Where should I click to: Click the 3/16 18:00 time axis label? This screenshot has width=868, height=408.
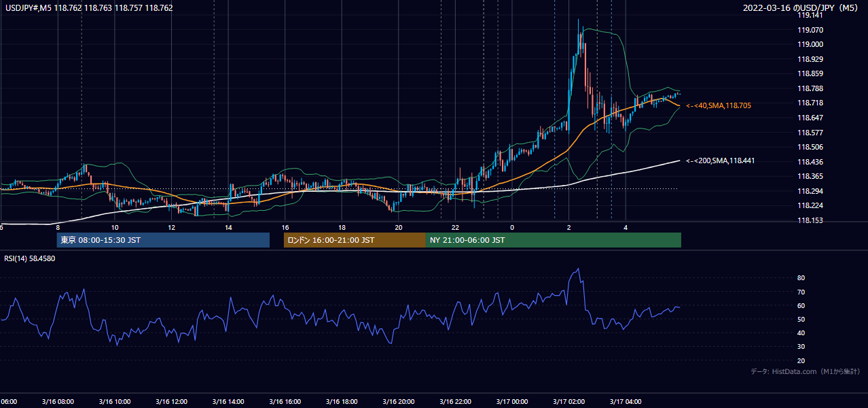pos(342,402)
